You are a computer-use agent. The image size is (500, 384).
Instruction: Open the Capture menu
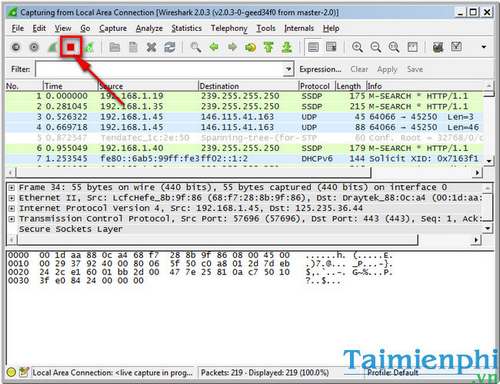coord(113,28)
